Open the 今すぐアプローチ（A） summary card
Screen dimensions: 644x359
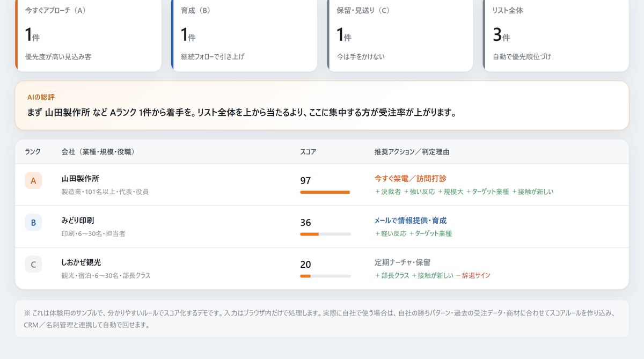click(89, 34)
